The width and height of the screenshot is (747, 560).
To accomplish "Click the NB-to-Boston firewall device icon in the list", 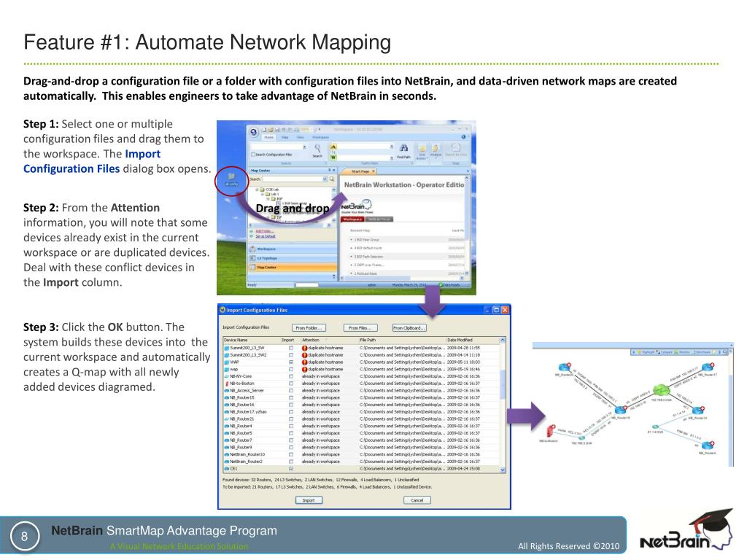I will pos(227,384).
